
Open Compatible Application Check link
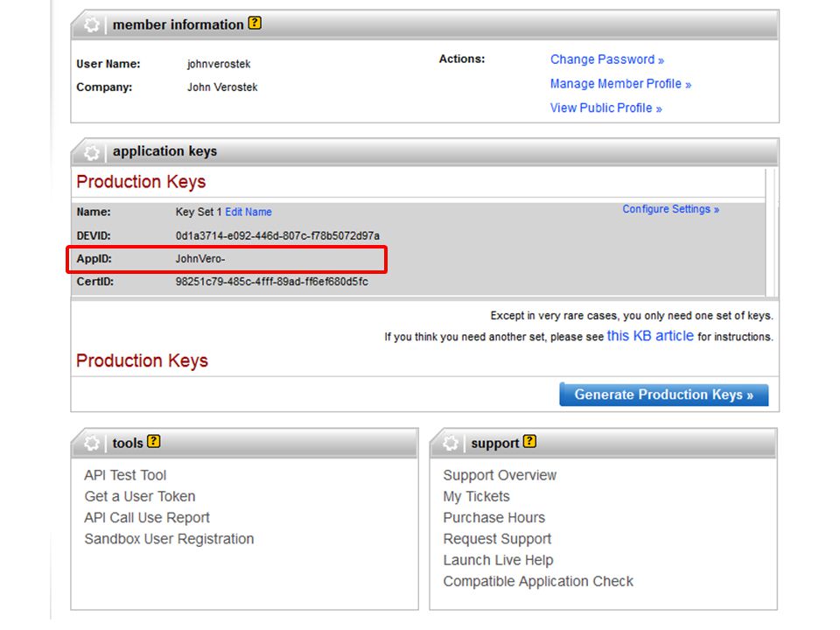tap(538, 581)
